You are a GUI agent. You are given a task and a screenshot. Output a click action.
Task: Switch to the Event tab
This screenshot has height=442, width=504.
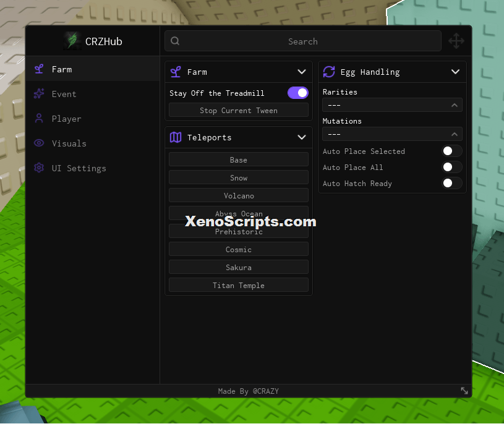93,94
